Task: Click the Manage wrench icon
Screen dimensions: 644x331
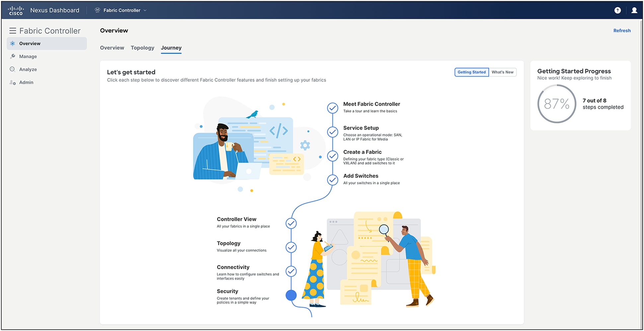Action: [13, 56]
